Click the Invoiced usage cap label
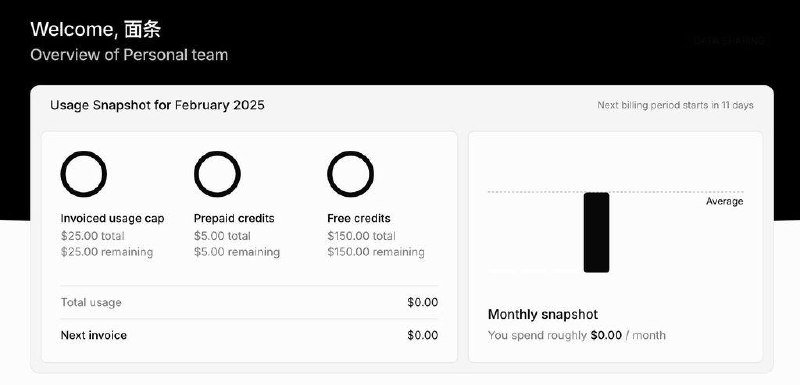The width and height of the screenshot is (800, 385). click(x=112, y=218)
